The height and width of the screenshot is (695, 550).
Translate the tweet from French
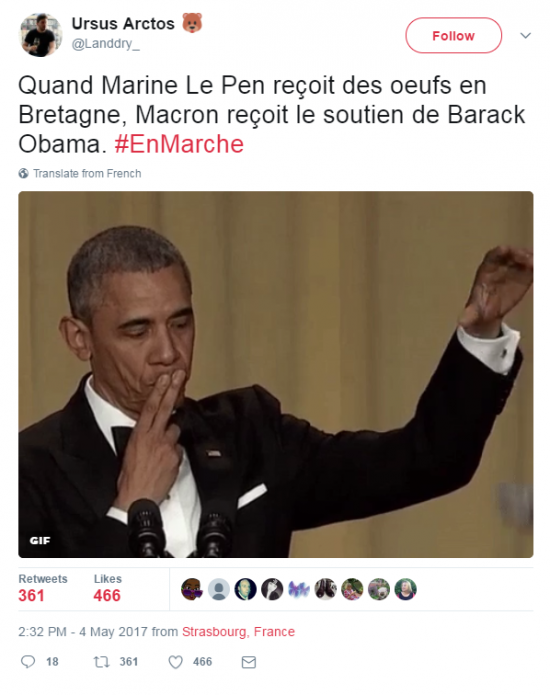pos(87,173)
